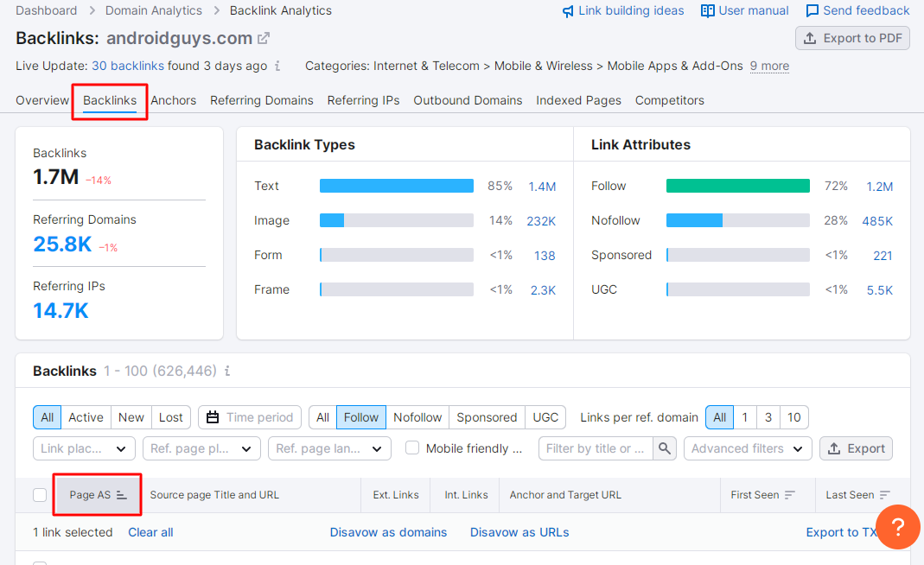Select the Active backlinks filter
Image resolution: width=924 pixels, height=565 pixels.
tap(86, 417)
